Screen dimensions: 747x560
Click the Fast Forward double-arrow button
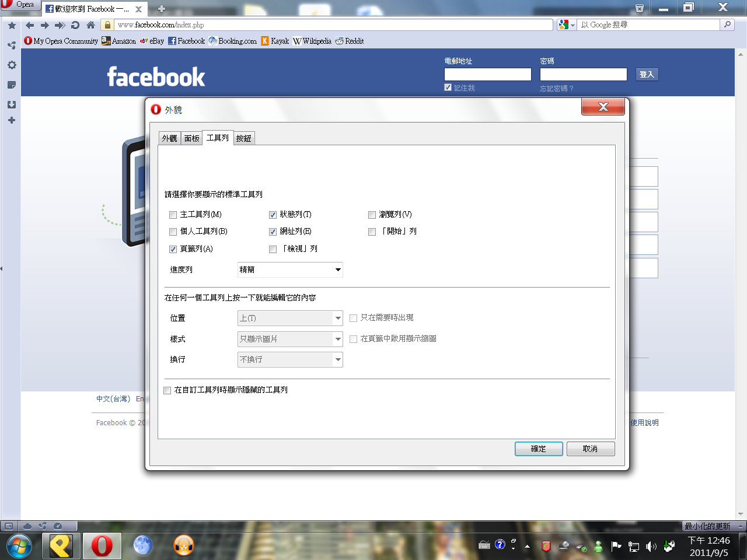point(60,25)
